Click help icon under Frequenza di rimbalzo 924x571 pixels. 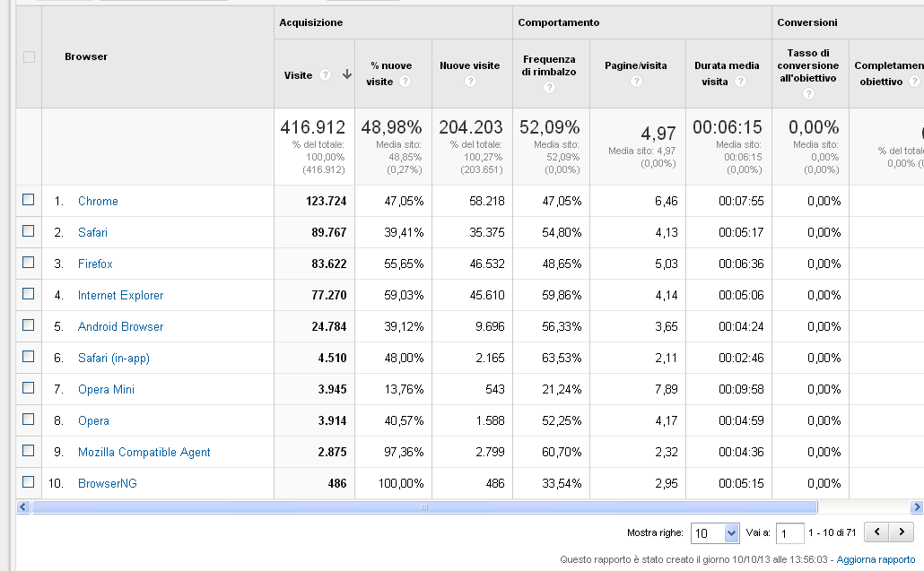pos(549,88)
